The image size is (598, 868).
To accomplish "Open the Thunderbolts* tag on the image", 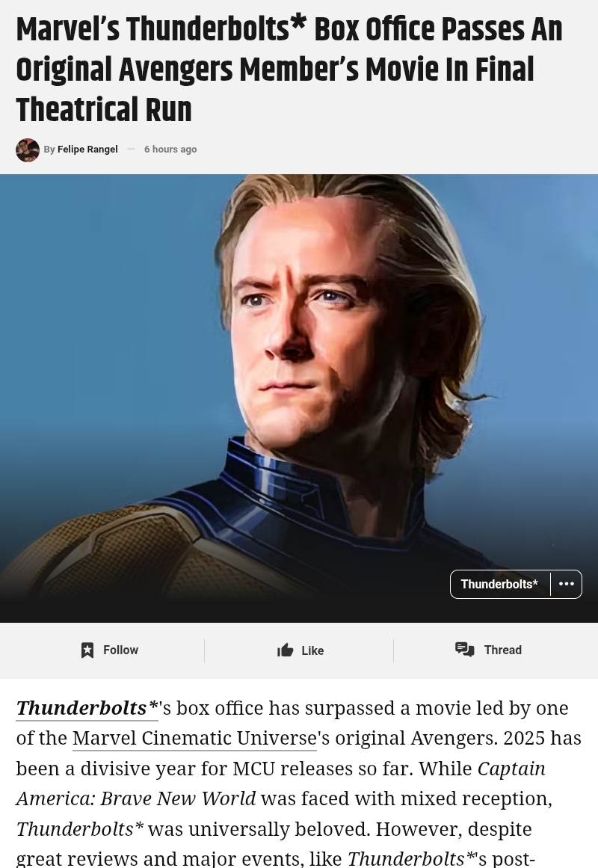I will pos(499,584).
